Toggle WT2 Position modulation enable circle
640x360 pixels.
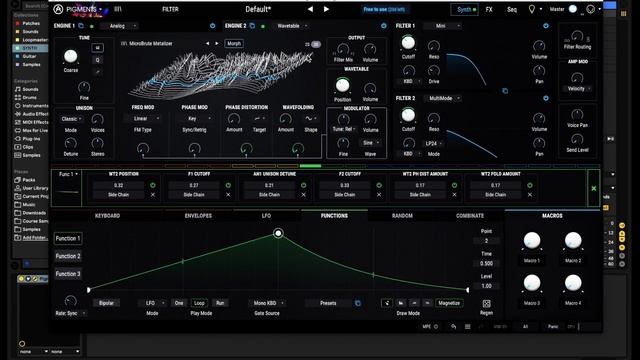point(153,185)
